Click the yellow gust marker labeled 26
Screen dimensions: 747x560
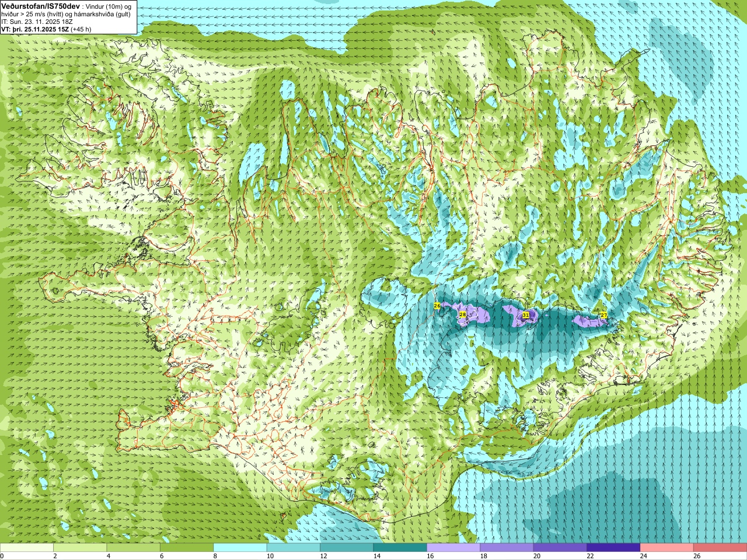[x=437, y=306]
